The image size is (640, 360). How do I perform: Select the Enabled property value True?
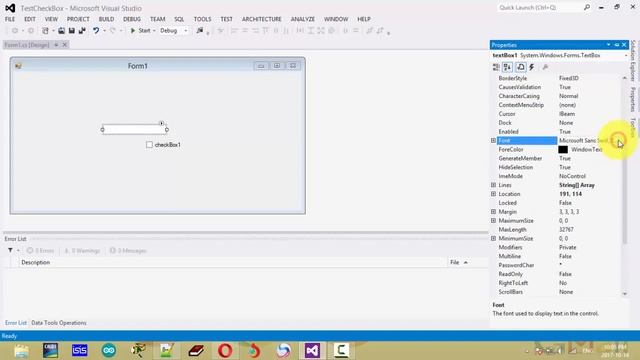click(x=565, y=132)
